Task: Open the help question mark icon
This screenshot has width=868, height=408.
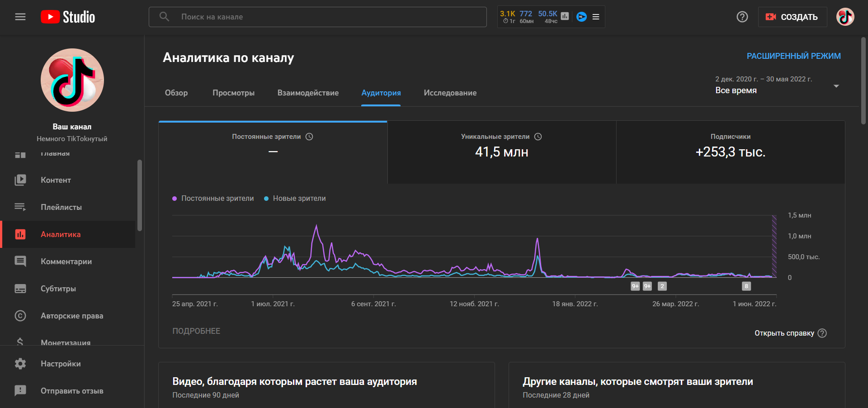Action: (742, 17)
